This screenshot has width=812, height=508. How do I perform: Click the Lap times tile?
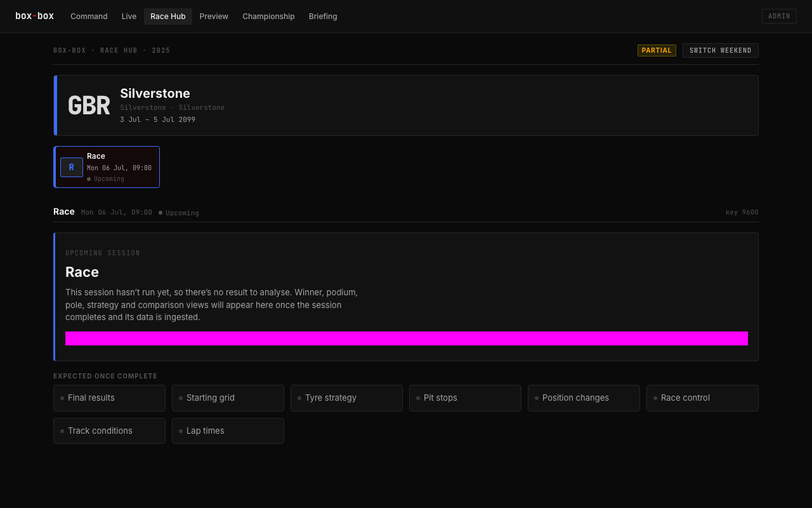click(x=228, y=431)
